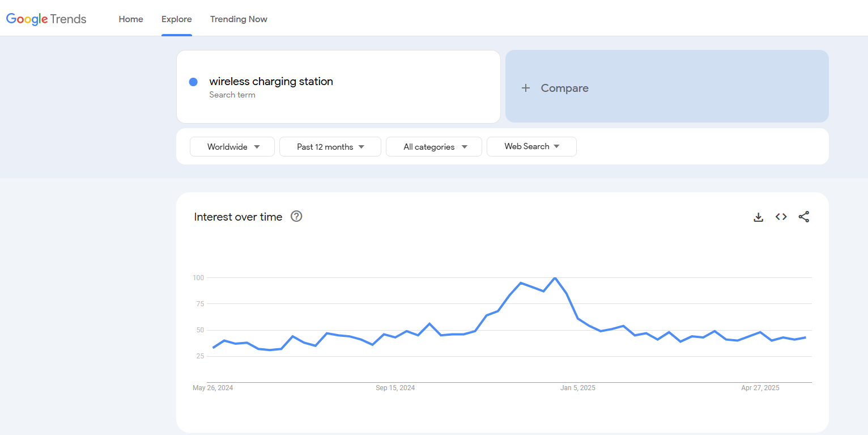
Task: Open the All categories dropdown
Action: (x=434, y=146)
